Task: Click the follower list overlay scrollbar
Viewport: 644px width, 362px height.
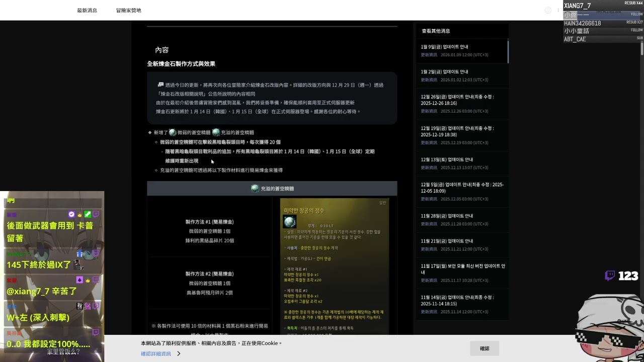Action: 642,49
